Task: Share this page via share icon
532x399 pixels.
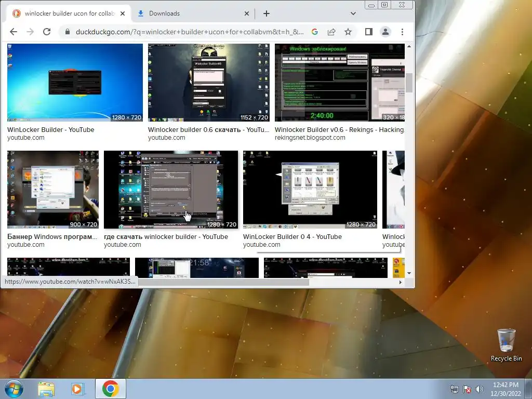Action: pyautogui.click(x=331, y=32)
